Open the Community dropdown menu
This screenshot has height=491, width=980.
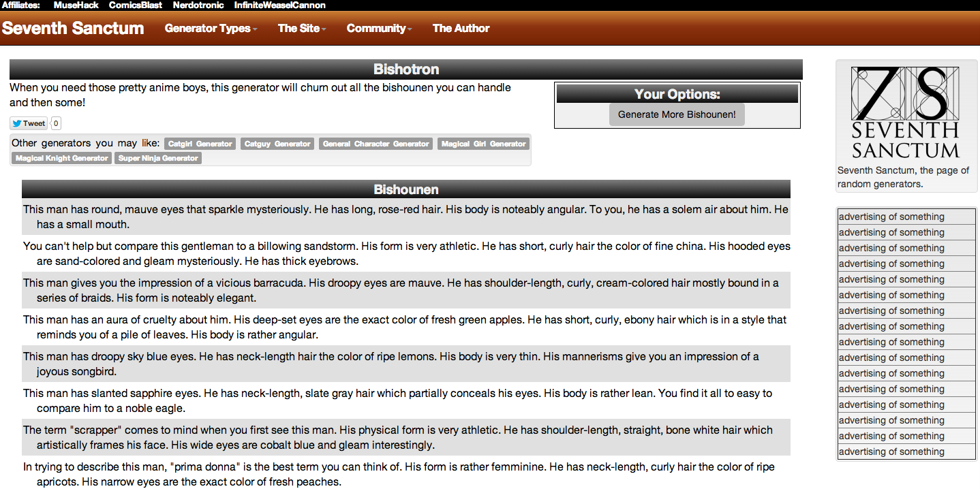pos(380,29)
